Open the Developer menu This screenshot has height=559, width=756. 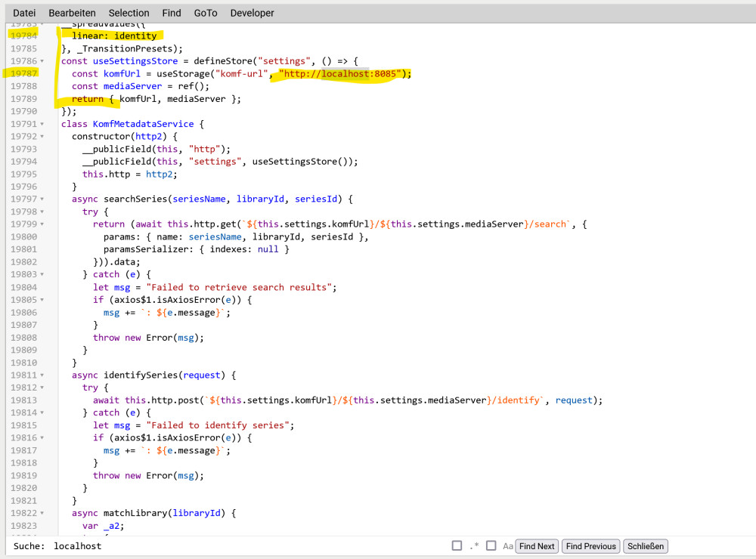(x=253, y=13)
